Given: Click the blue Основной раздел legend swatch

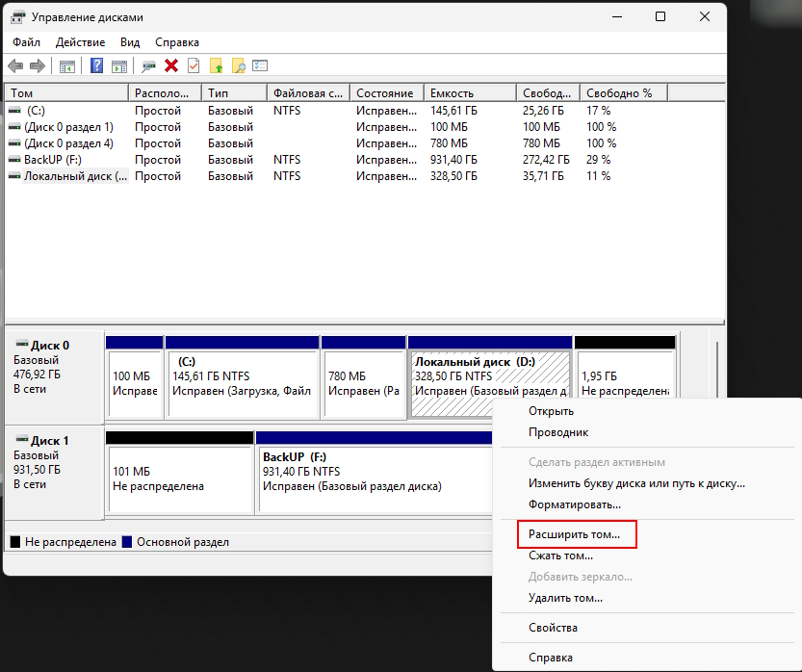Looking at the screenshot, I should coord(127,542).
